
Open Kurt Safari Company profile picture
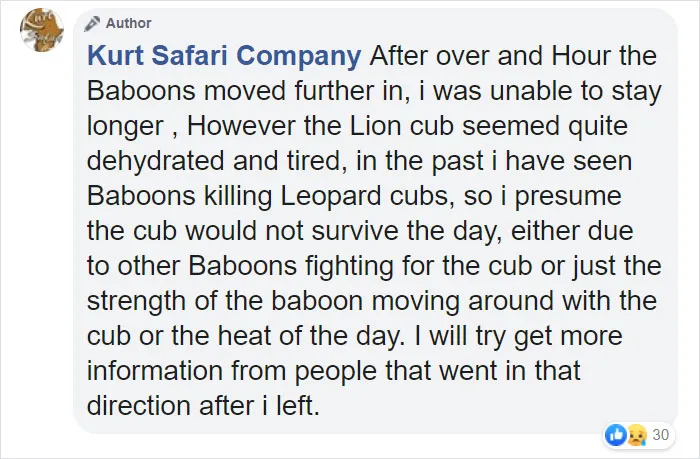tap(42, 30)
